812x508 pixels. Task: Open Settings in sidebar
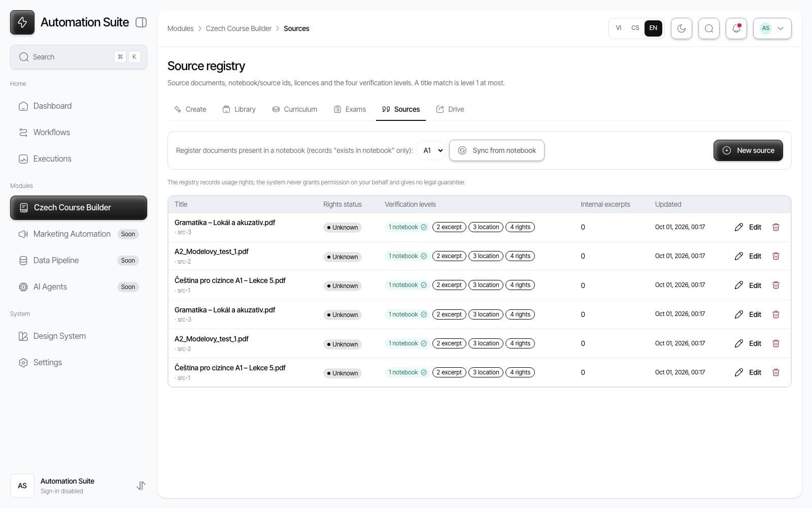(79, 362)
